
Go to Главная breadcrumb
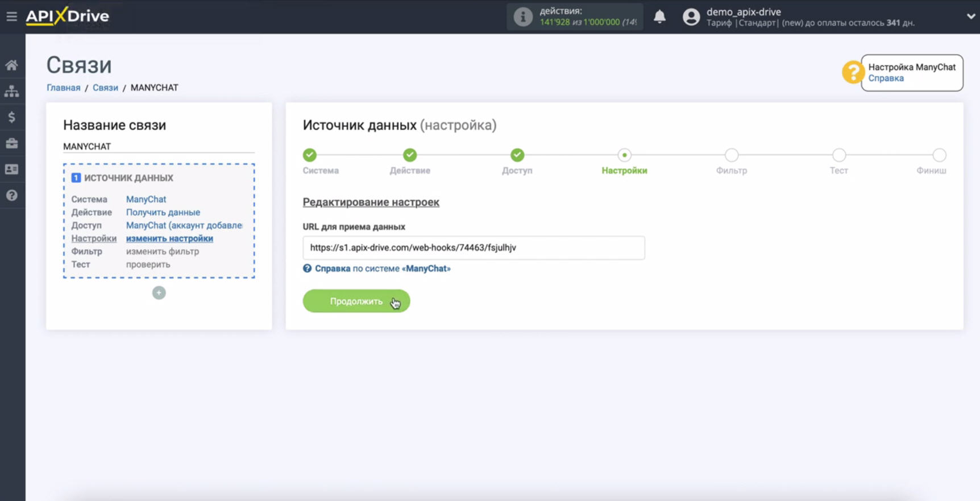pyautogui.click(x=63, y=88)
